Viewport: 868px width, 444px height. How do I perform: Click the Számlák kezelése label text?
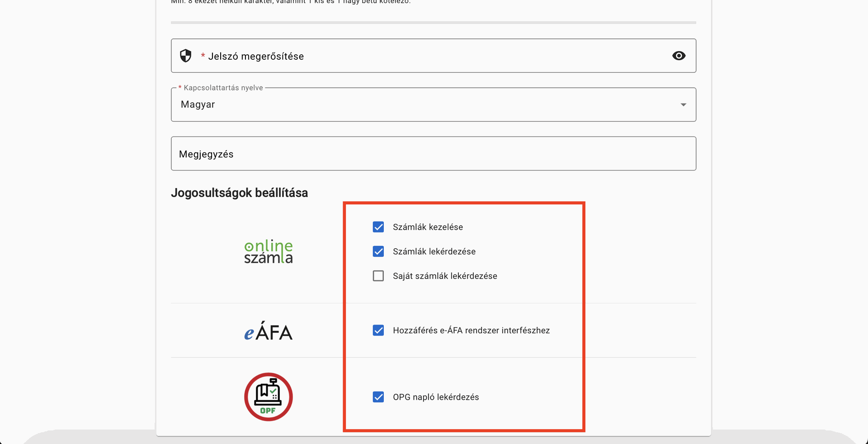coord(428,227)
